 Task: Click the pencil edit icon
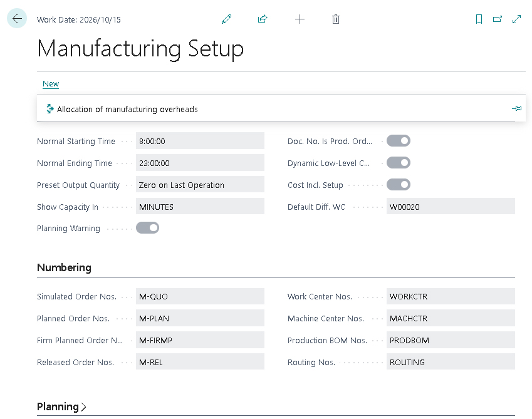[227, 19]
